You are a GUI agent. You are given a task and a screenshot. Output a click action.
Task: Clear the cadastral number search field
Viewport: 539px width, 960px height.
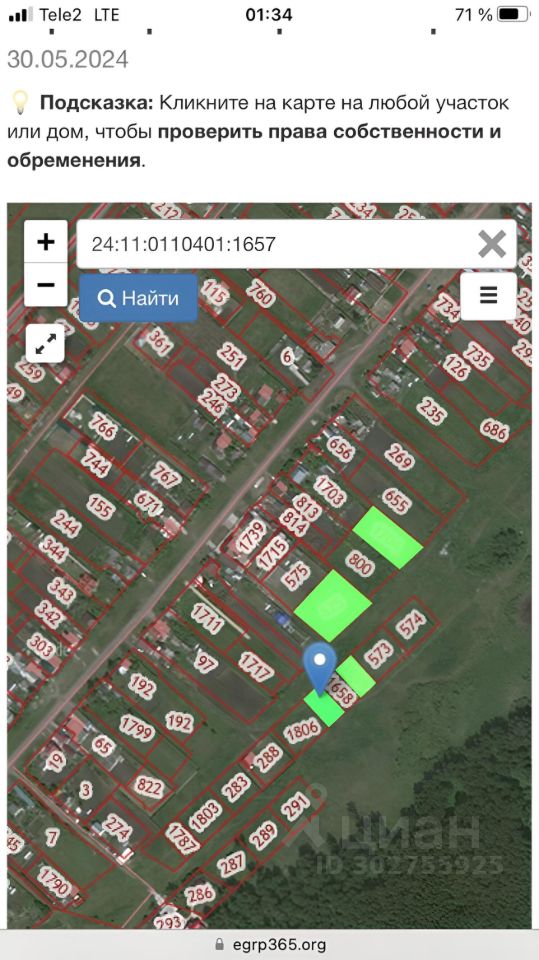pyautogui.click(x=492, y=244)
